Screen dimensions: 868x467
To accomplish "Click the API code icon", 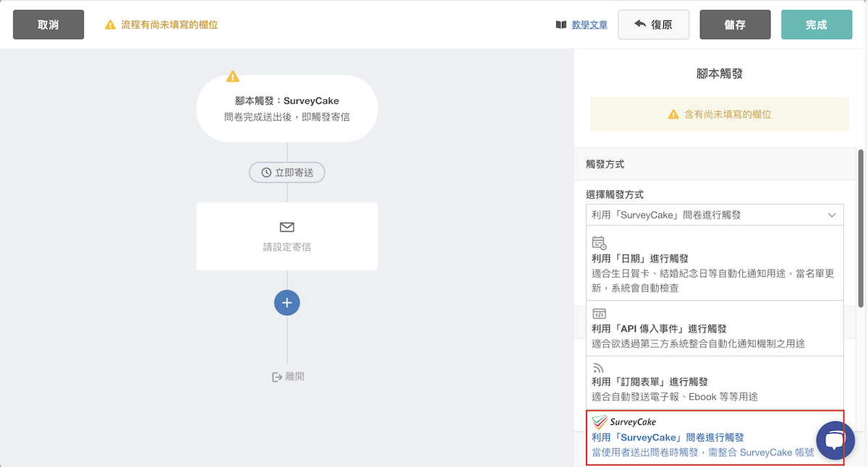I will click(x=599, y=314).
